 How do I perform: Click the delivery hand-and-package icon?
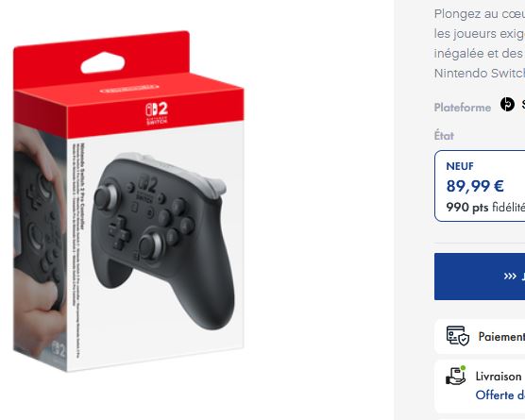456,376
